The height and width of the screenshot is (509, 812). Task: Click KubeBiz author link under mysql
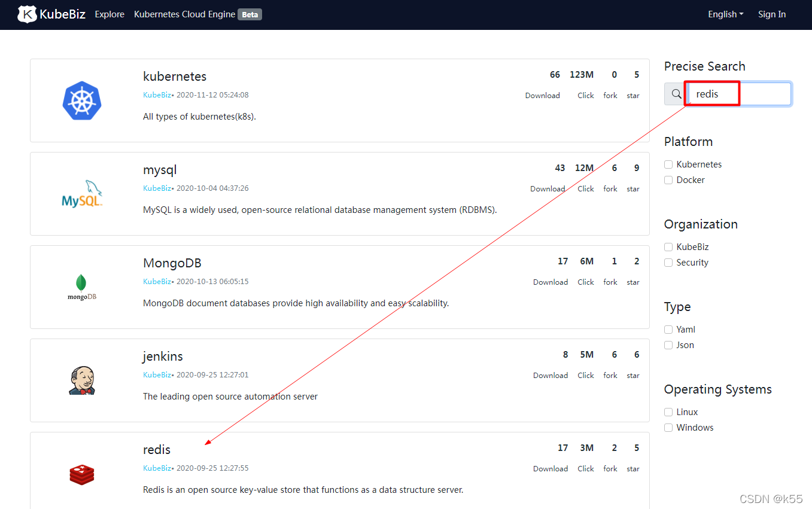(x=157, y=188)
